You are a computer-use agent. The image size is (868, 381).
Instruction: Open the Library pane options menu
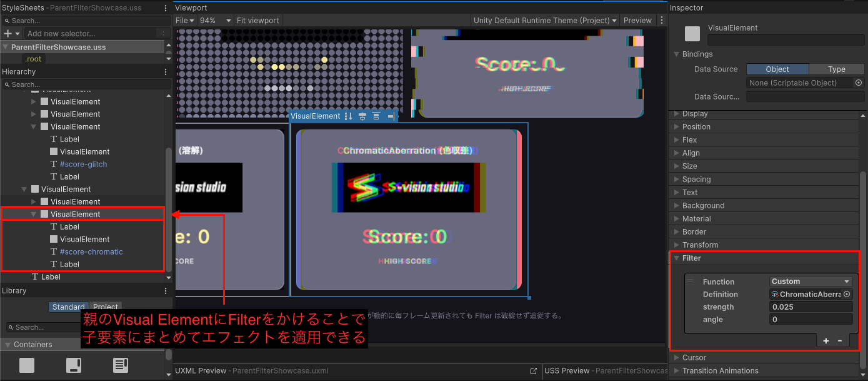166,291
